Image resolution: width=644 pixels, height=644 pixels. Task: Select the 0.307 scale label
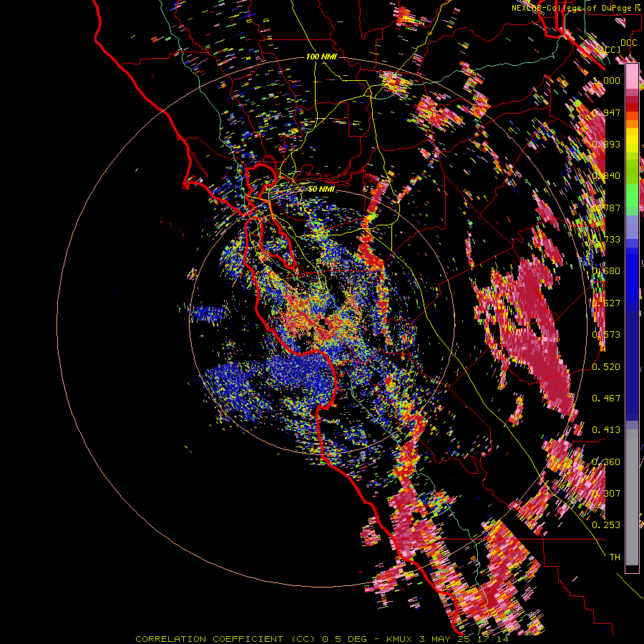607,494
